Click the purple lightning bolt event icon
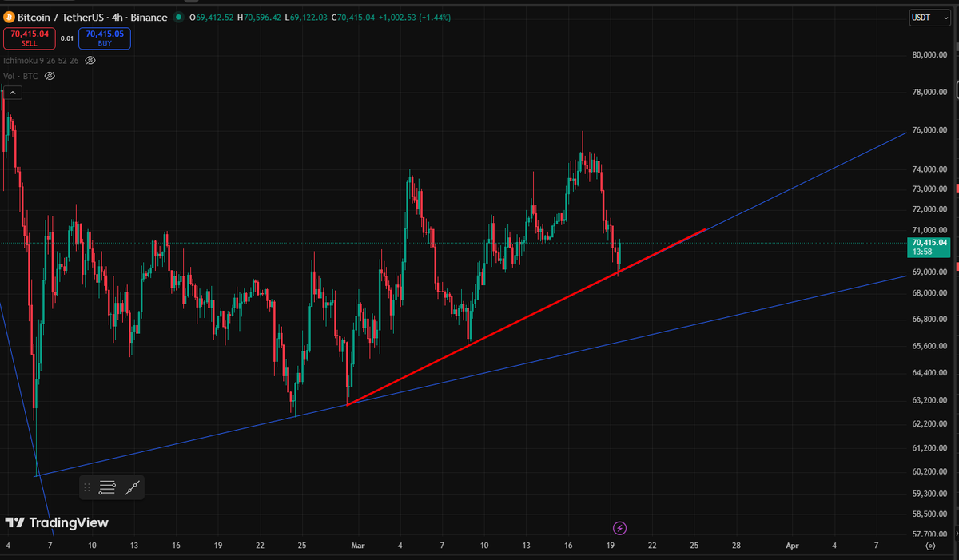Screen dimensions: 959x560 click(x=620, y=528)
